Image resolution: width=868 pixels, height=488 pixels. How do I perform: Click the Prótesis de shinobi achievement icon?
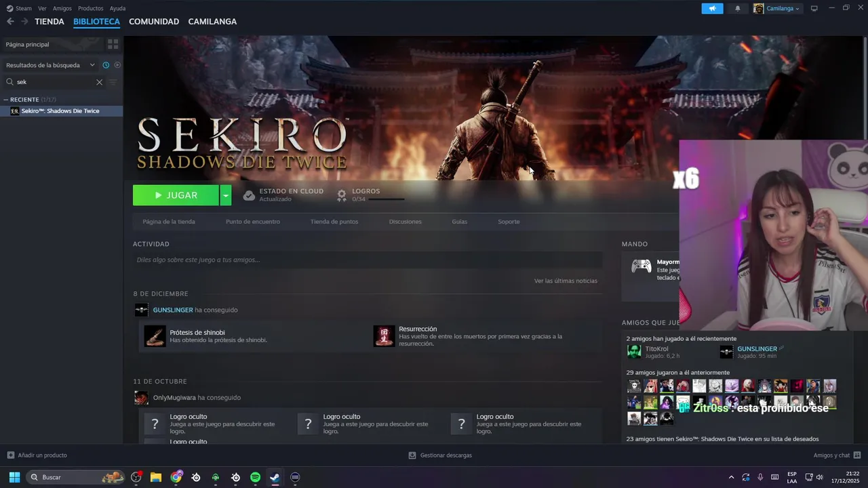coord(155,336)
